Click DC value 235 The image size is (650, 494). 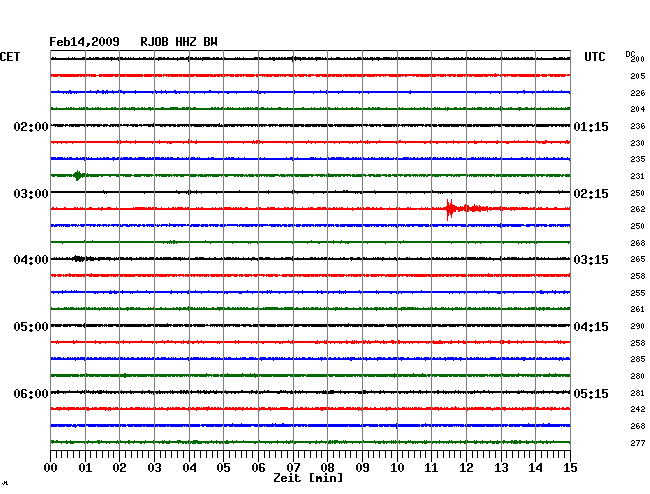[638, 159]
